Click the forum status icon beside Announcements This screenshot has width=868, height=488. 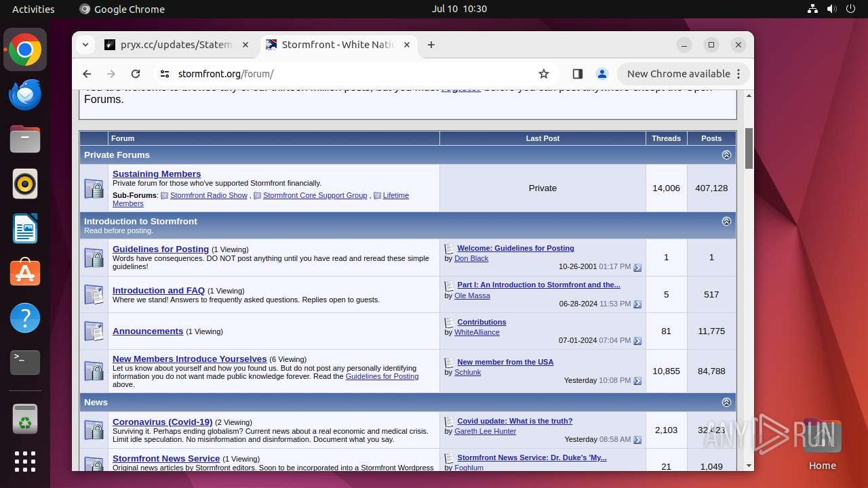coord(94,331)
